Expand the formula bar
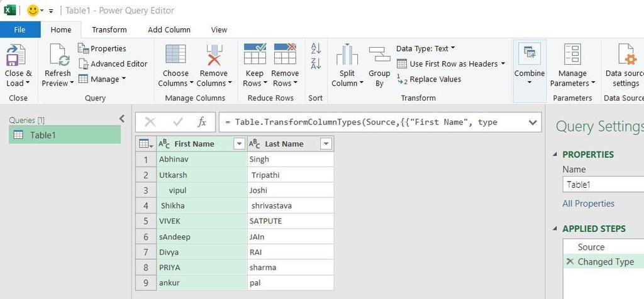This screenshot has height=299, width=644. click(x=533, y=122)
